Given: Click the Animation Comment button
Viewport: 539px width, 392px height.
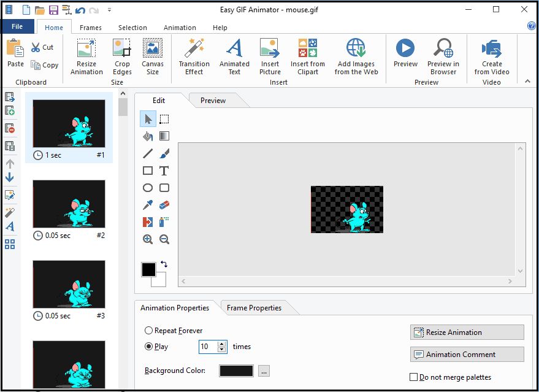Looking at the screenshot, I should pos(467,355).
